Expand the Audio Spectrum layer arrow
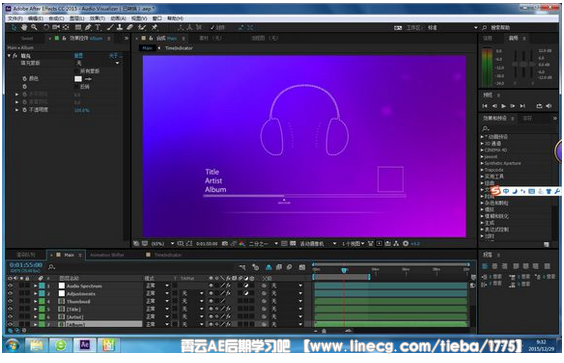 [35, 286]
